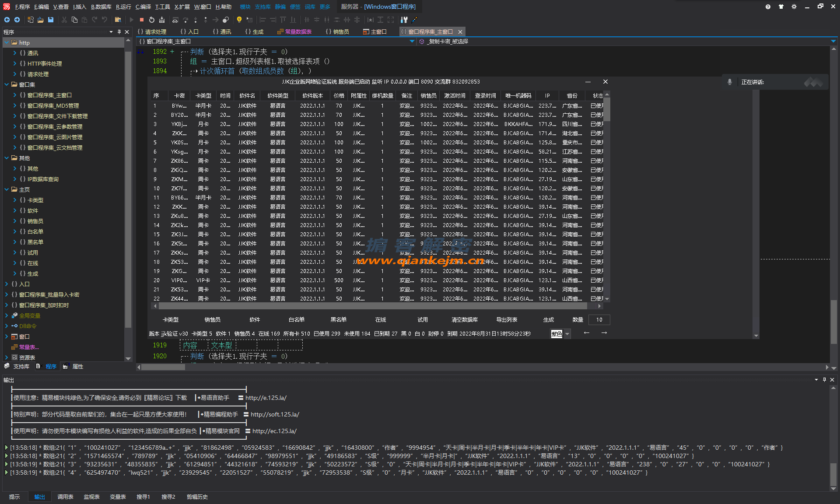Click the open folder toolbar icon
Screen dimensions: 840x504
coord(41,20)
